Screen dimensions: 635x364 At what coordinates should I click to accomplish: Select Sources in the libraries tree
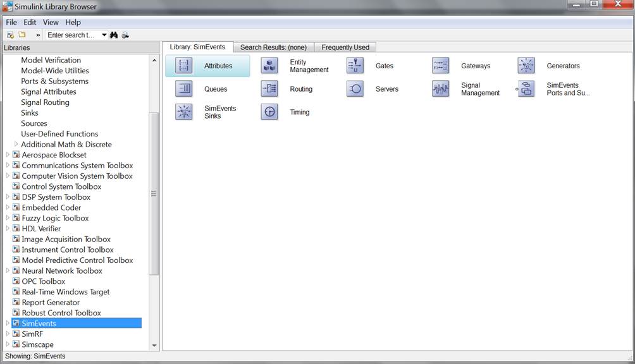tap(34, 123)
